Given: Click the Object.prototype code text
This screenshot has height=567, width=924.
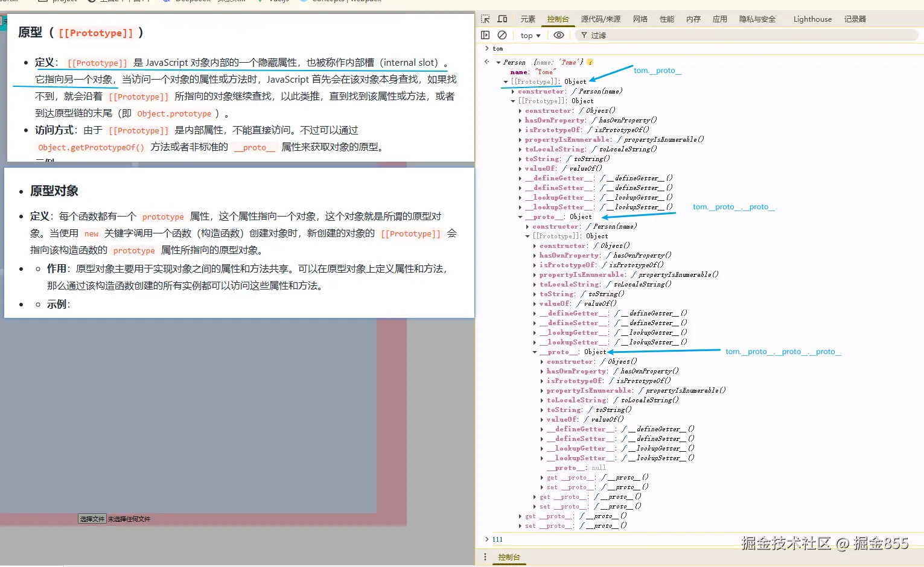Looking at the screenshot, I should [x=174, y=113].
